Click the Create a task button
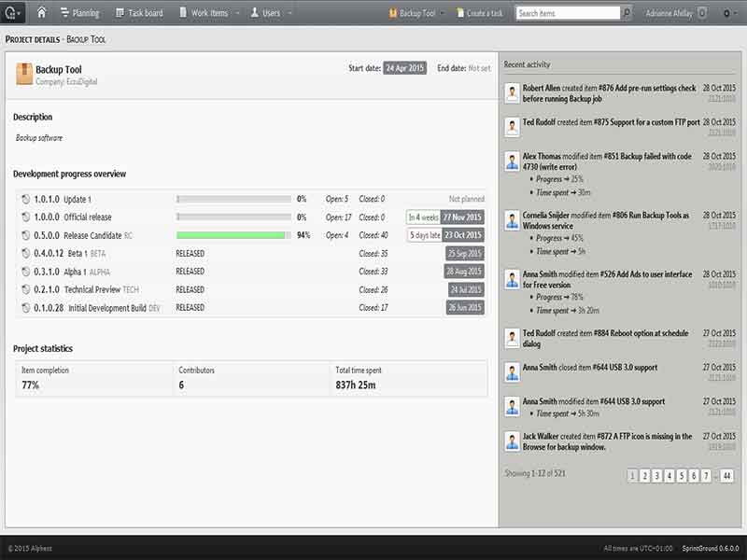Screen dimensions: 747x560 (x=480, y=13)
